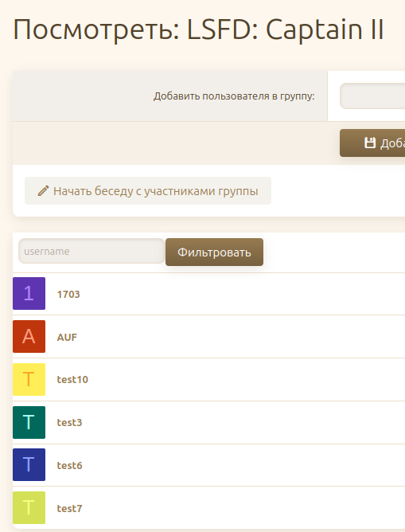Viewport: 405px width, 532px height.
Task: Click the add-user-to-group input box
Action: click(372, 96)
